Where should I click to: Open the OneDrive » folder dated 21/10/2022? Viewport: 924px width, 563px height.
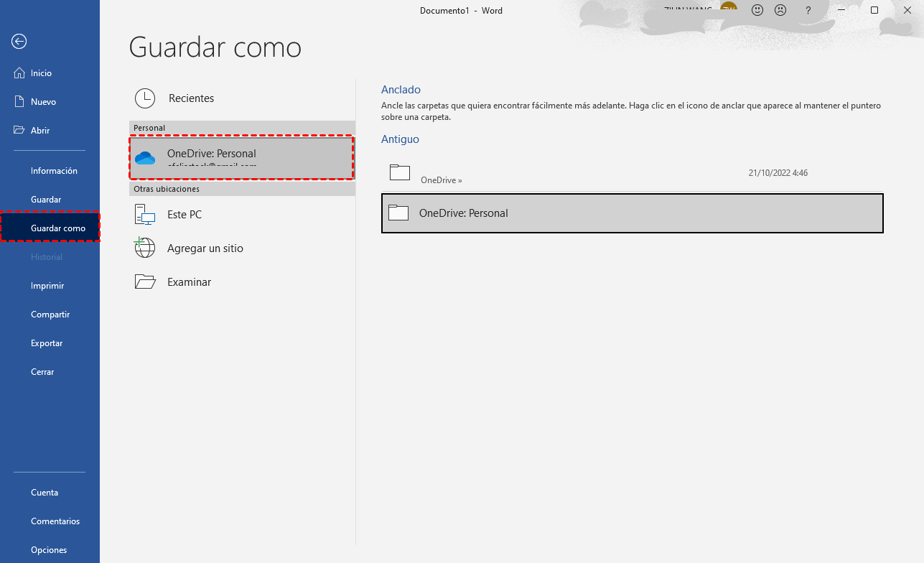coord(632,173)
